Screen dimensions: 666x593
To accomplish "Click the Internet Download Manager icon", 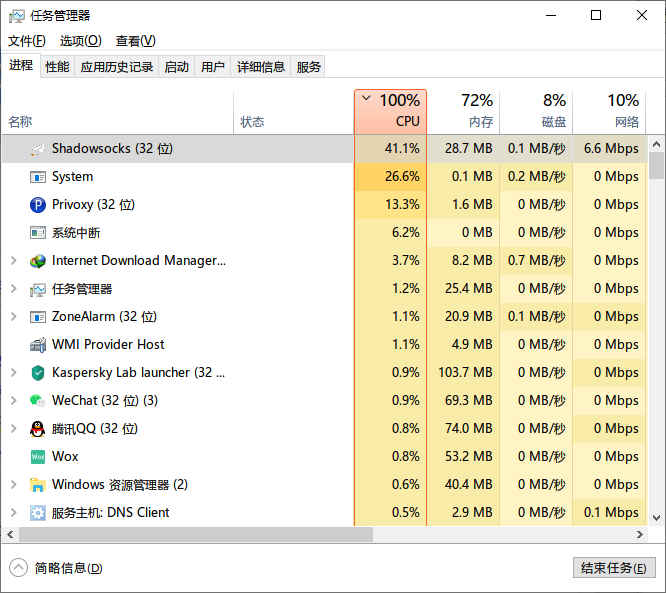I will (38, 261).
